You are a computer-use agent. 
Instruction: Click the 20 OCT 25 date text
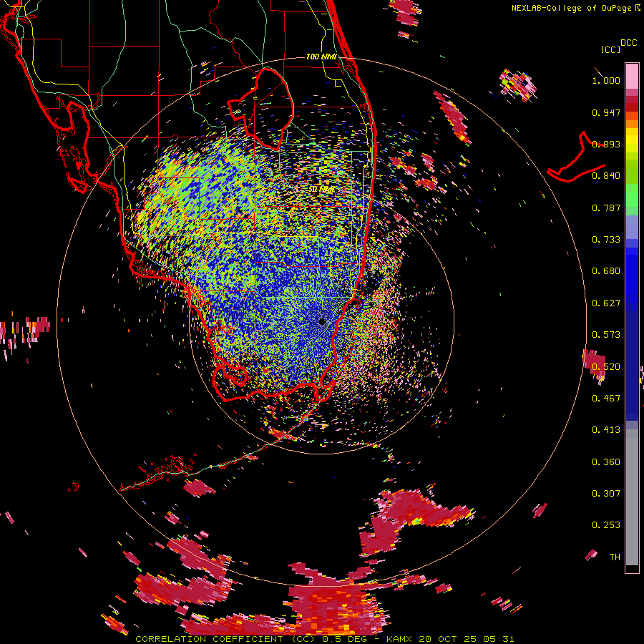(447, 639)
